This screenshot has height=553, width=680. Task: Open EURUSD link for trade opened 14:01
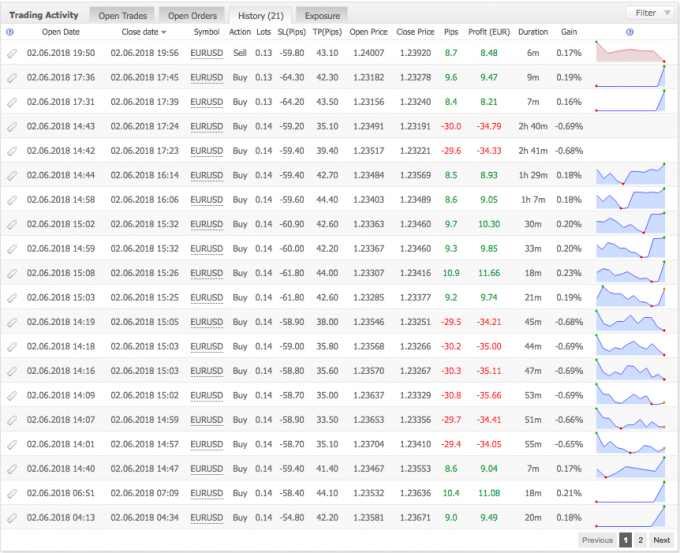[x=206, y=444]
